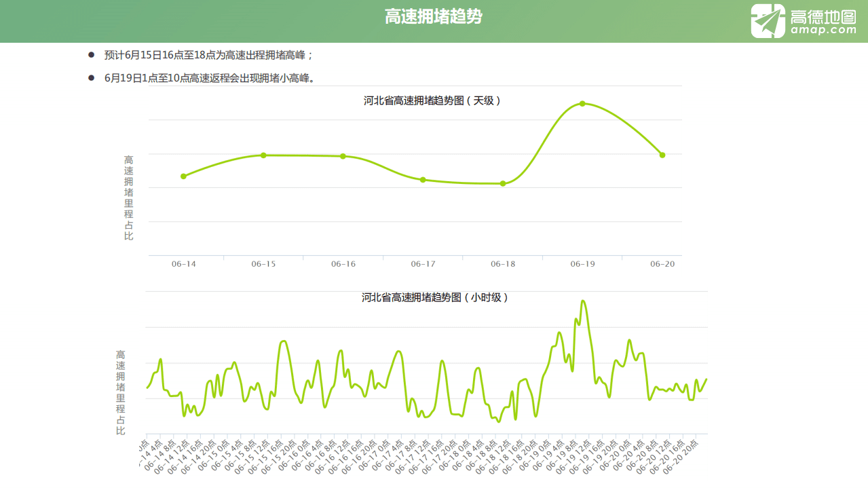This screenshot has height=488, width=868.
Task: Click the 06-19 x-axis label
Action: coord(582,264)
